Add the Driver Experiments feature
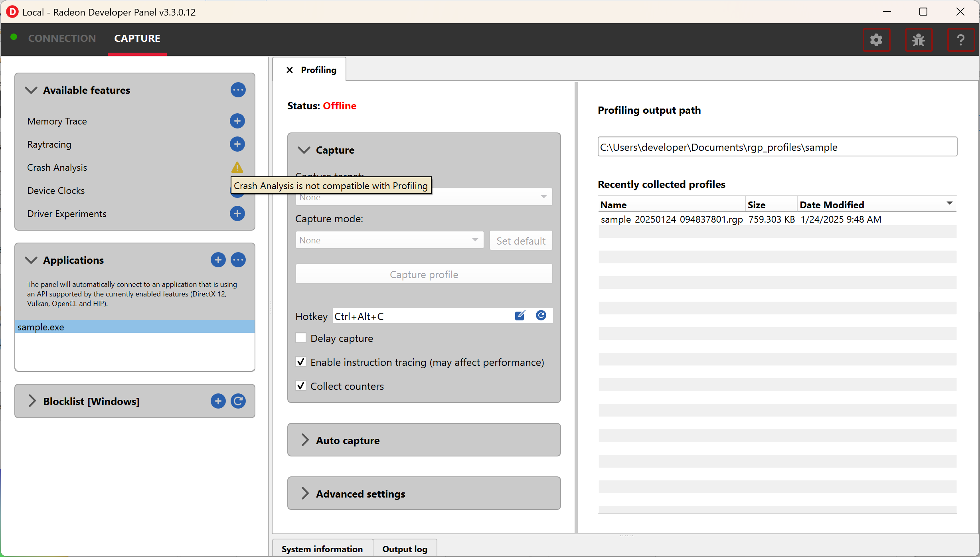 pos(237,213)
